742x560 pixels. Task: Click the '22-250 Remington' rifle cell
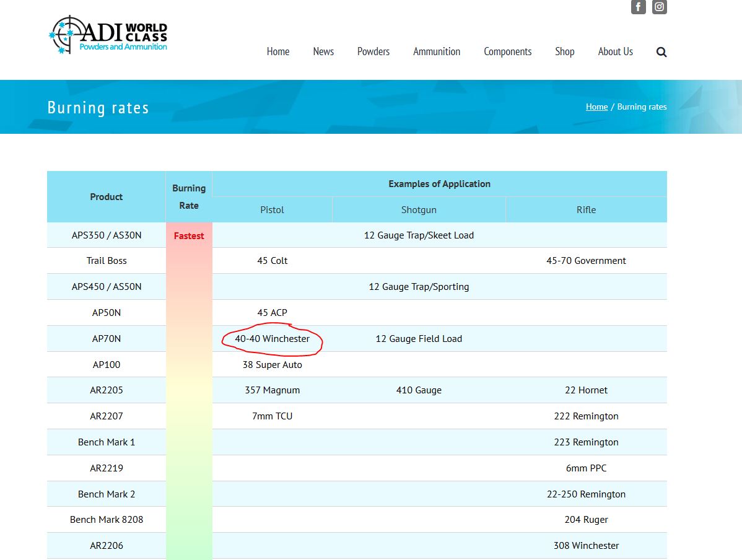586,494
